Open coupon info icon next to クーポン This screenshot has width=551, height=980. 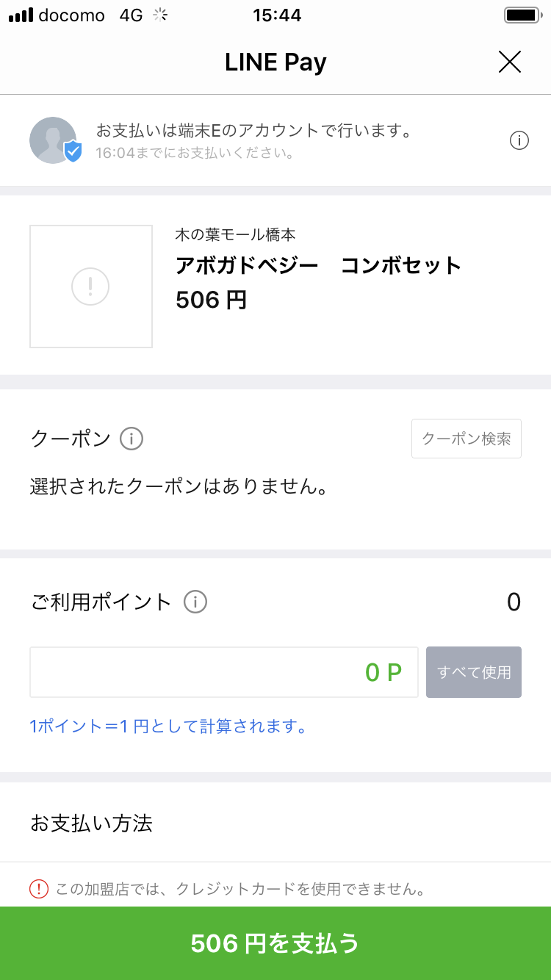pos(132,439)
